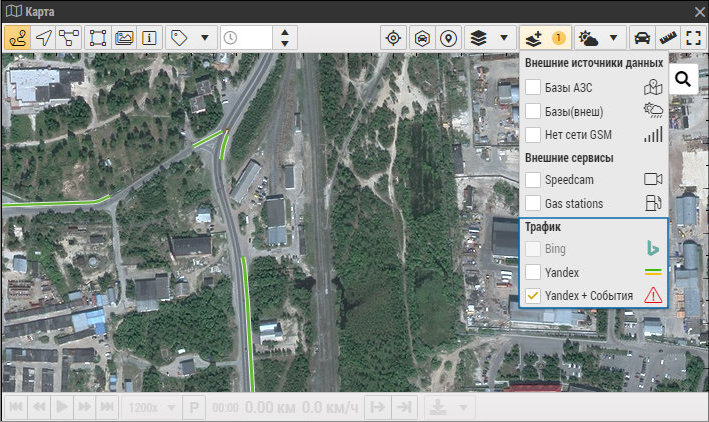Click the weather sun-cloud icon
Viewport: 709px width, 422px height.
click(588, 38)
